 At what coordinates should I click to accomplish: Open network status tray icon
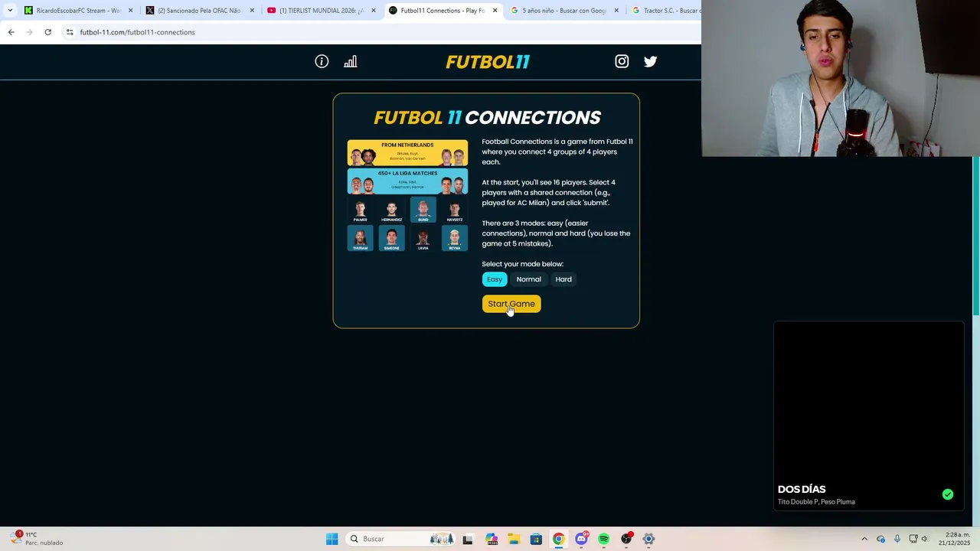coord(913,539)
